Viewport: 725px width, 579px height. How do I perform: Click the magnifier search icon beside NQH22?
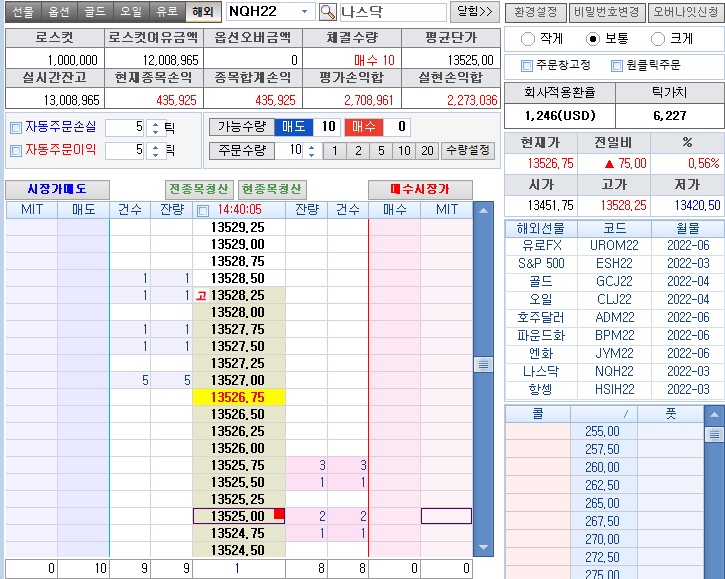click(x=328, y=12)
